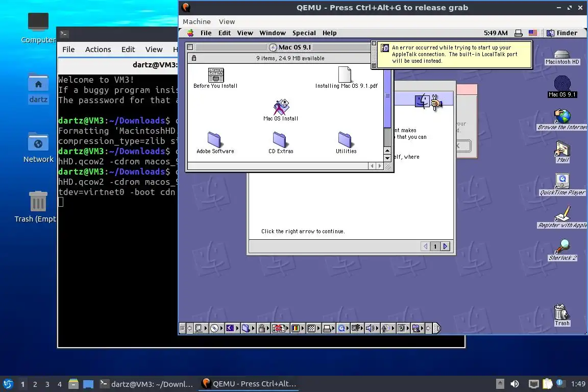
Task: Click the CD control strip module
Action: coord(216,328)
